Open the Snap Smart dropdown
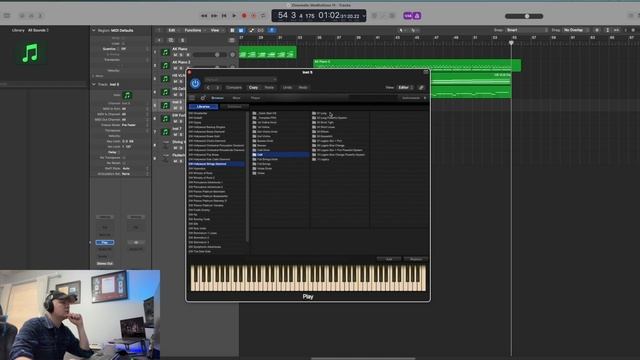 pos(527,30)
